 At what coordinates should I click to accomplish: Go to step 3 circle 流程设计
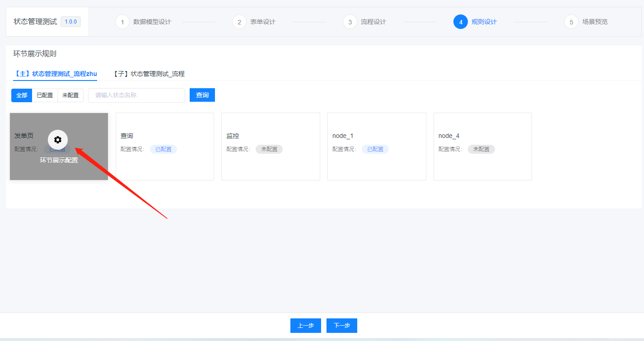350,22
